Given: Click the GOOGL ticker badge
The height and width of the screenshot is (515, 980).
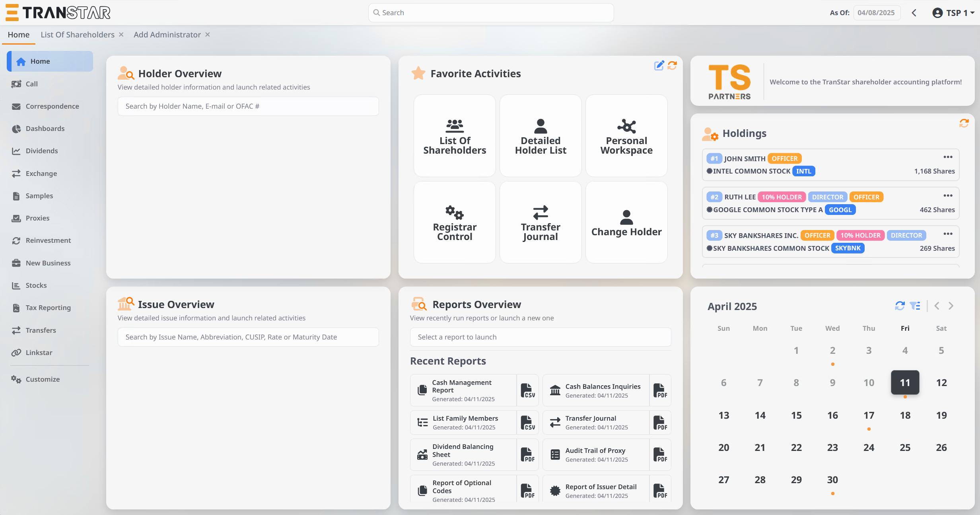Looking at the screenshot, I should (840, 210).
